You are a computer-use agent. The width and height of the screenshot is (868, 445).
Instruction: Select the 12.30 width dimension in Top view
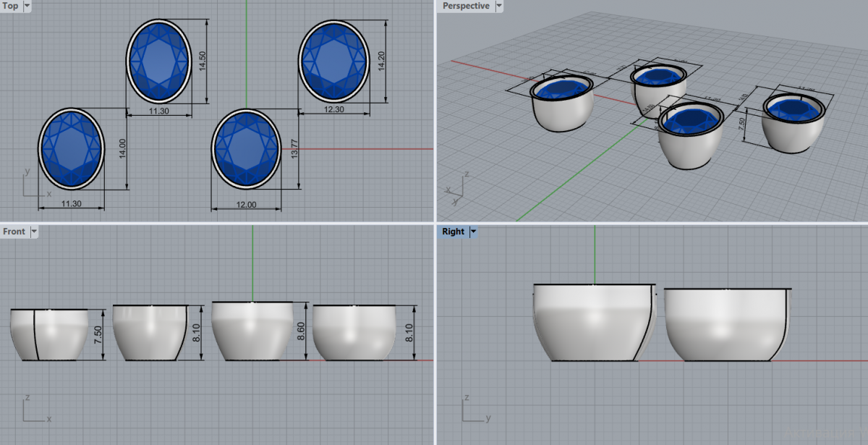click(x=333, y=109)
